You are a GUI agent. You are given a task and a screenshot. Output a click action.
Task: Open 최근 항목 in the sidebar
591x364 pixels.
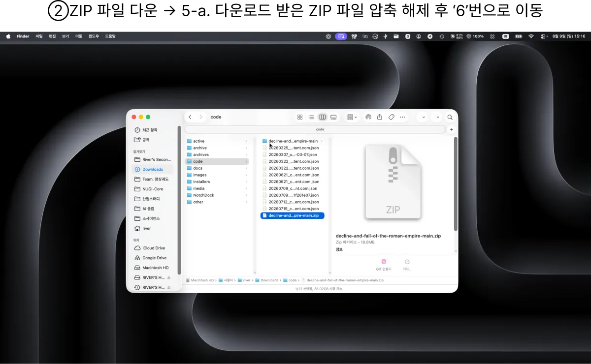point(153,130)
